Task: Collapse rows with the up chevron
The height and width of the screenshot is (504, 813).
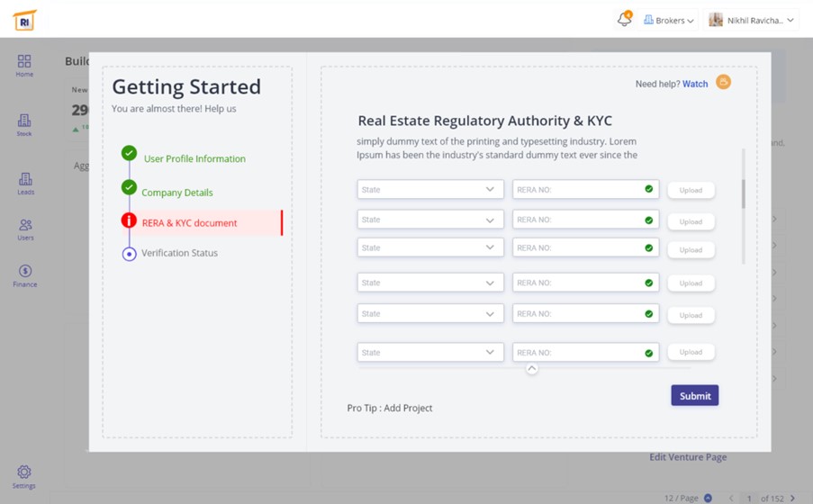Action: (x=532, y=368)
